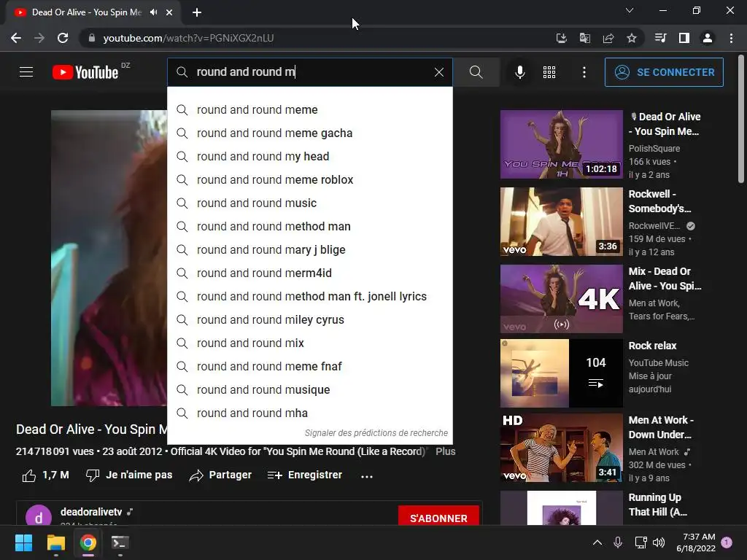Image resolution: width=747 pixels, height=560 pixels.
Task: Open the Chrome profile avatar
Action: click(x=708, y=38)
